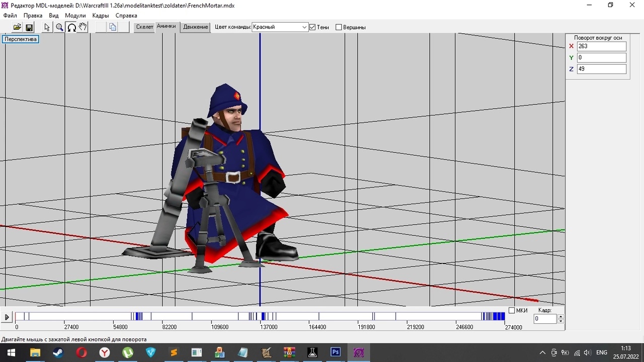Click the MDL editor taskbar icon

click(359, 352)
